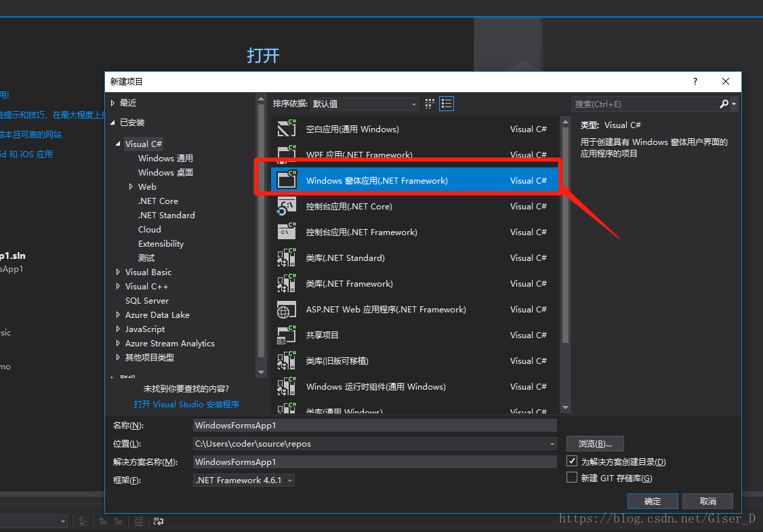
Task: Click template list scrollbar down arrow
Action: [565, 407]
